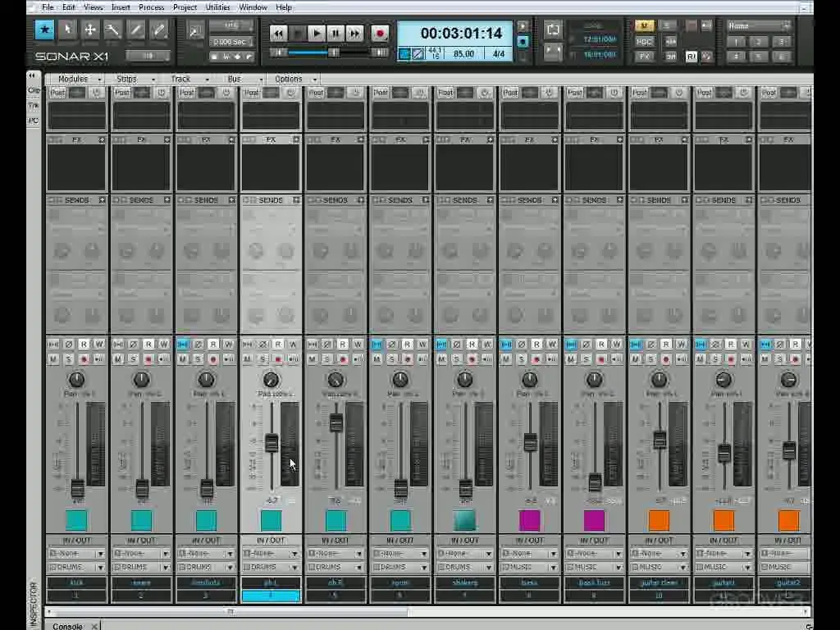This screenshot has width=840, height=630.
Task: Select the Draw pencil tool
Action: point(135,30)
